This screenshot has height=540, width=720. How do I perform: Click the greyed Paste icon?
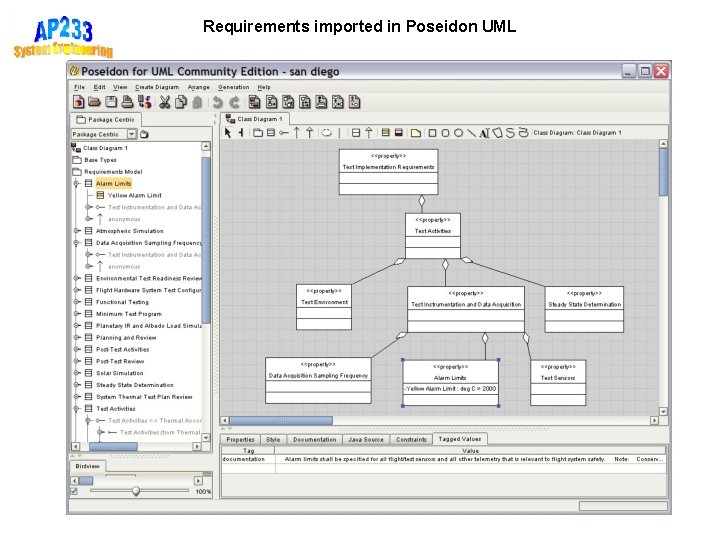(x=197, y=102)
